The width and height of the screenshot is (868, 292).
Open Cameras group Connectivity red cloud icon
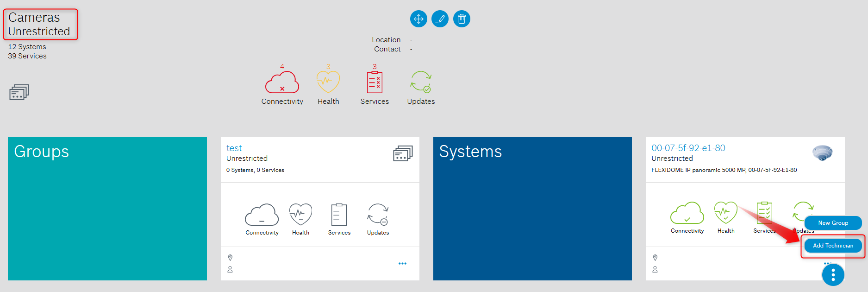282,82
